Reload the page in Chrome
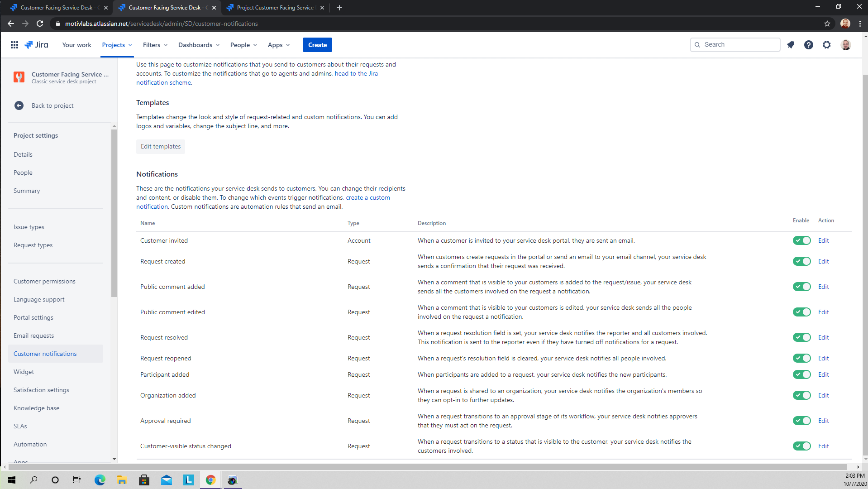 pyautogui.click(x=40, y=24)
